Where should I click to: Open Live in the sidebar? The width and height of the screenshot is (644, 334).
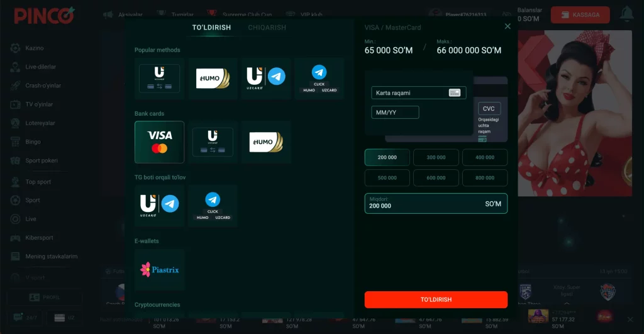point(30,219)
